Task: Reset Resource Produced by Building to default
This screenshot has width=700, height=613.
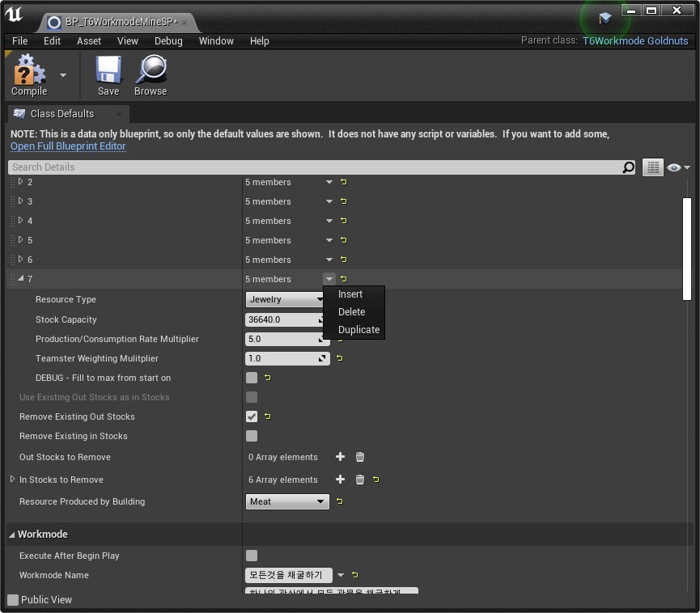Action: click(340, 501)
